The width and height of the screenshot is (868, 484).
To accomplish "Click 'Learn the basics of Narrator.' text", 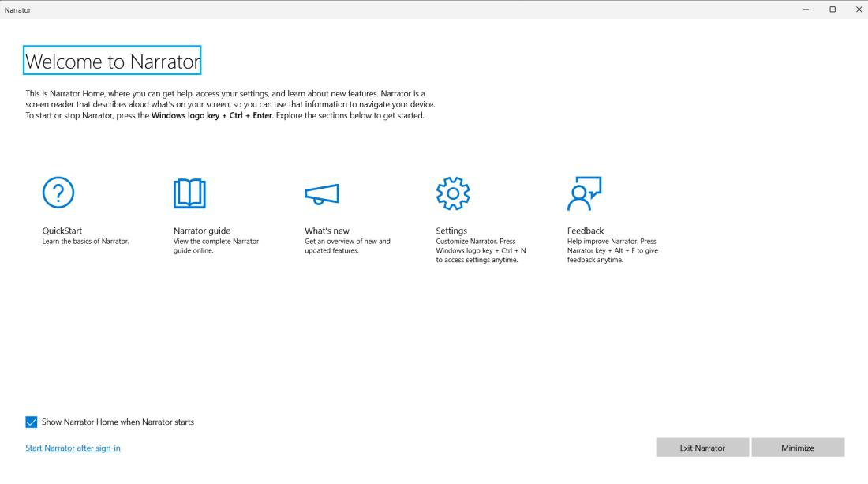I will click(85, 242).
